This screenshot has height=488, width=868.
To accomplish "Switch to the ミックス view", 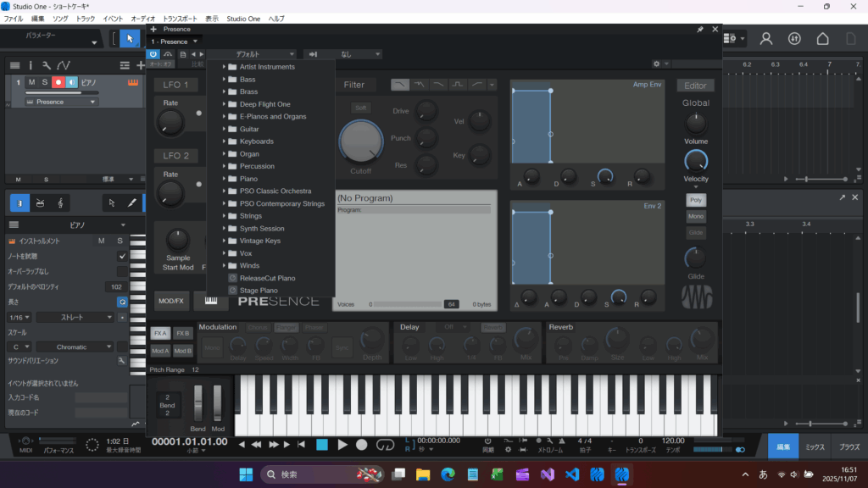I will point(815,446).
